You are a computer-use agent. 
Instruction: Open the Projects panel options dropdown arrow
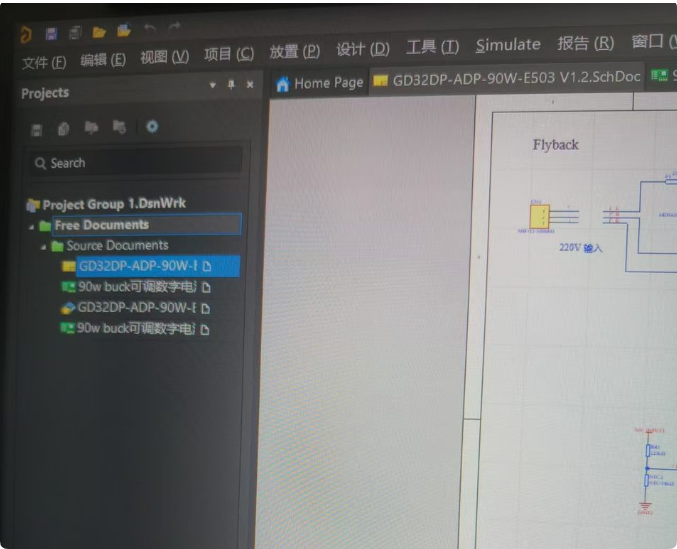[x=212, y=85]
